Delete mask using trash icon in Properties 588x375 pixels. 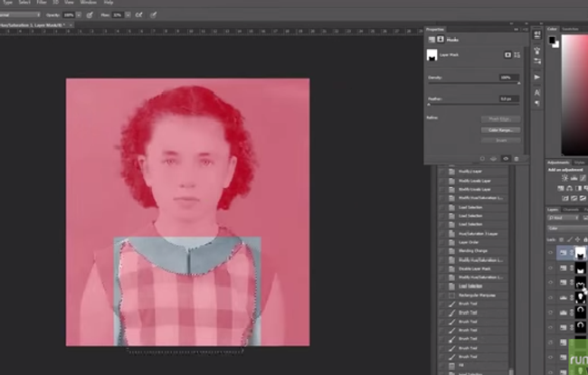tap(517, 159)
